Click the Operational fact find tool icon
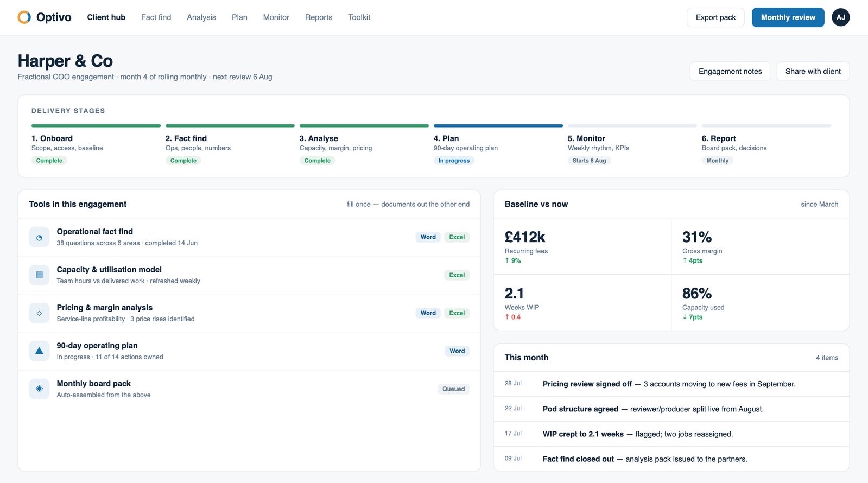868x483 pixels. click(39, 237)
